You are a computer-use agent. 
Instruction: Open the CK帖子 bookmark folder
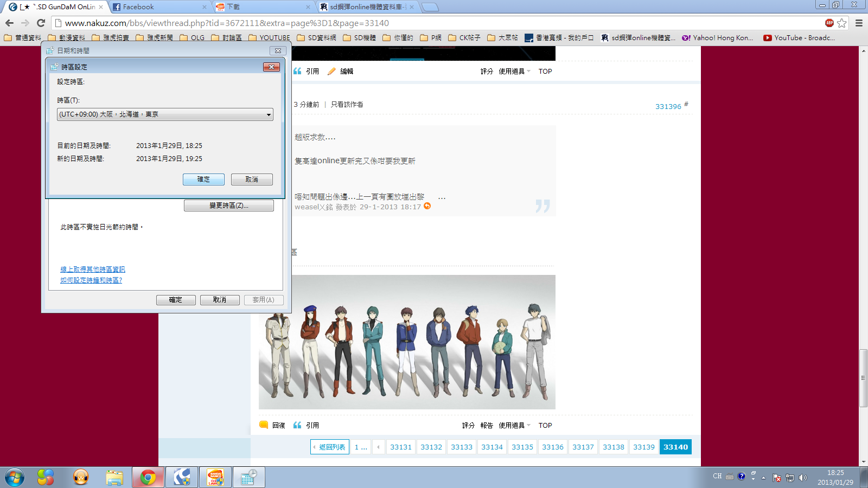[464, 37]
